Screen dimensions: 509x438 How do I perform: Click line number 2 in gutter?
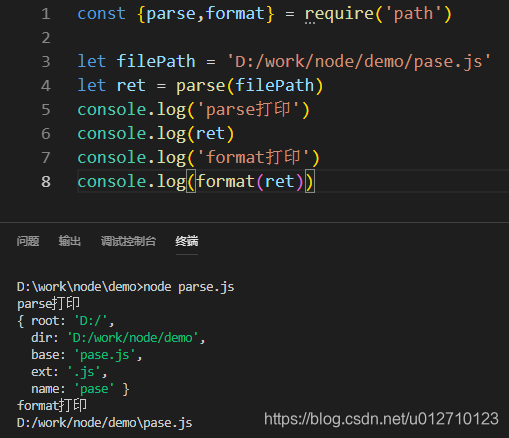click(46, 38)
